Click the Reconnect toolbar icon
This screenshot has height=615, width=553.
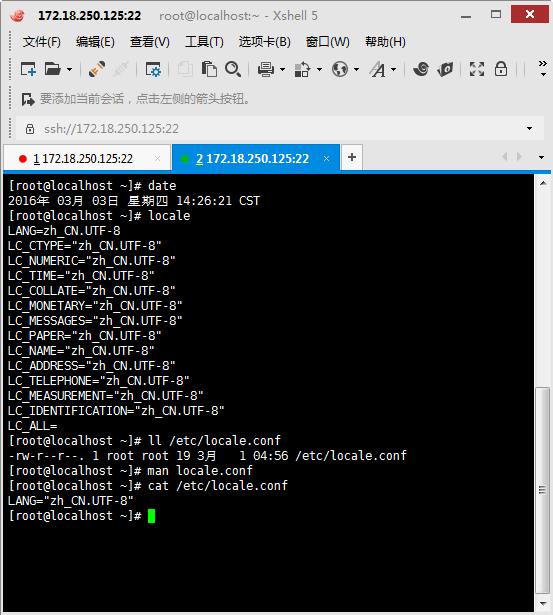click(96, 69)
